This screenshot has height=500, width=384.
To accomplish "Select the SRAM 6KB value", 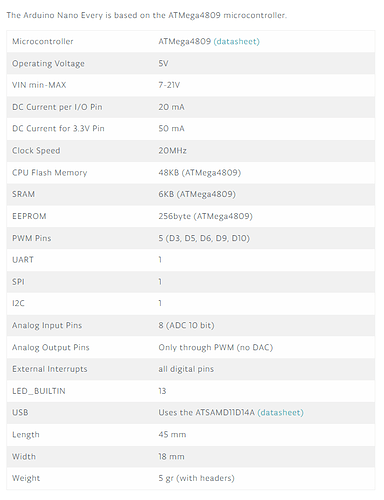I will point(197,194).
